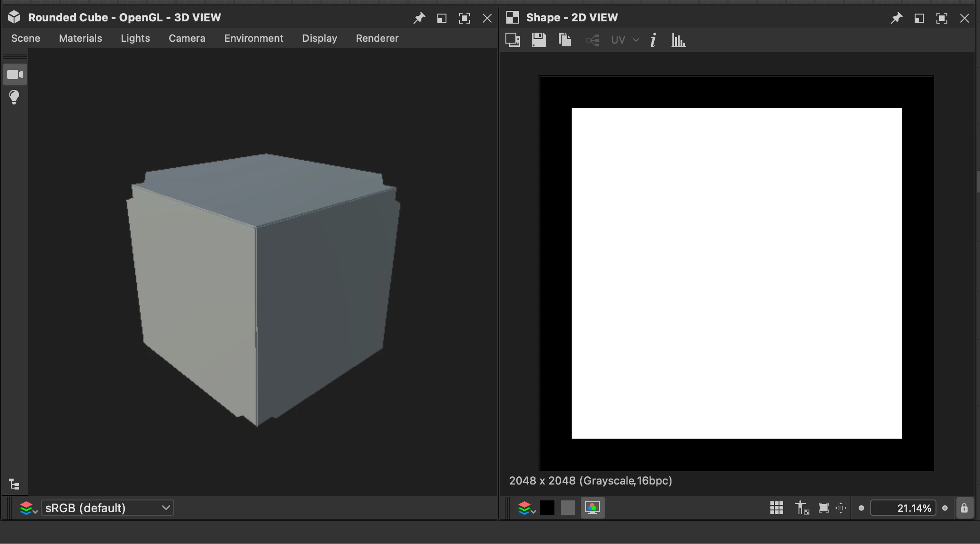Viewport: 980px width, 544px height.
Task: Open the Environment menu
Action: (254, 38)
